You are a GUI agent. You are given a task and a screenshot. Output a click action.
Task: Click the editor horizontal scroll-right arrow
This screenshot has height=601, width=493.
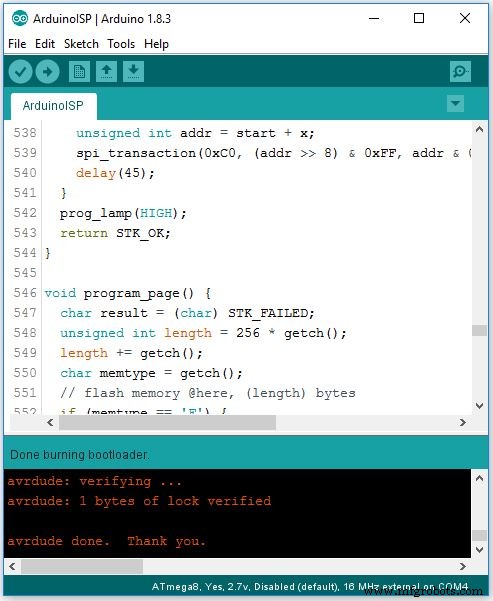point(463,422)
